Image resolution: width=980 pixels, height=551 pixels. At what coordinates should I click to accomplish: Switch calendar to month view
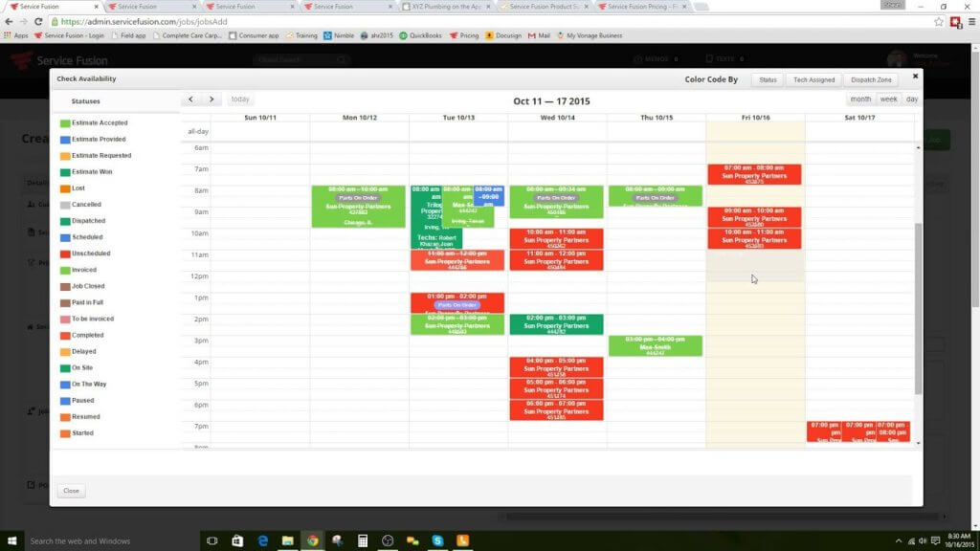(x=860, y=99)
